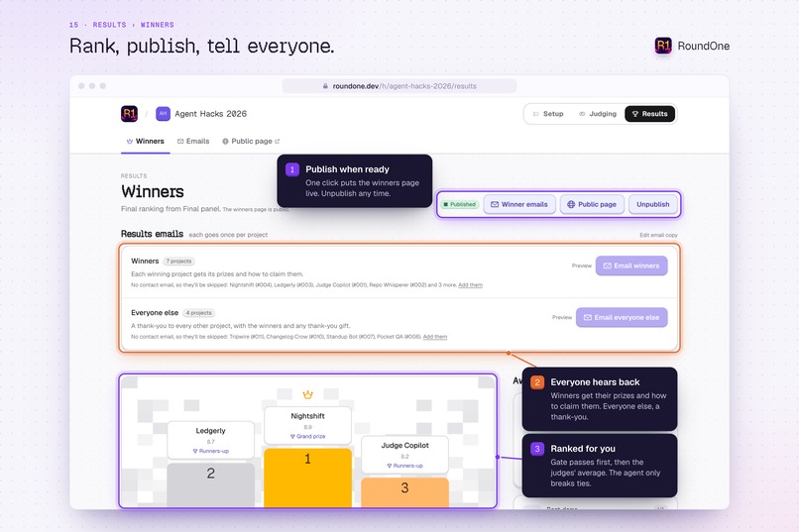Select the Results stage tab
This screenshot has height=532, width=799.
(649, 114)
